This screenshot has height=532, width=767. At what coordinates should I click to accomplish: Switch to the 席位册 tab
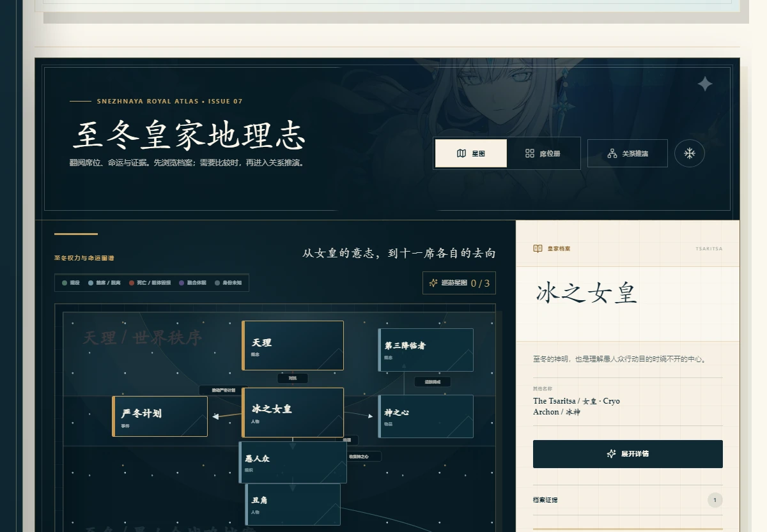coord(543,153)
